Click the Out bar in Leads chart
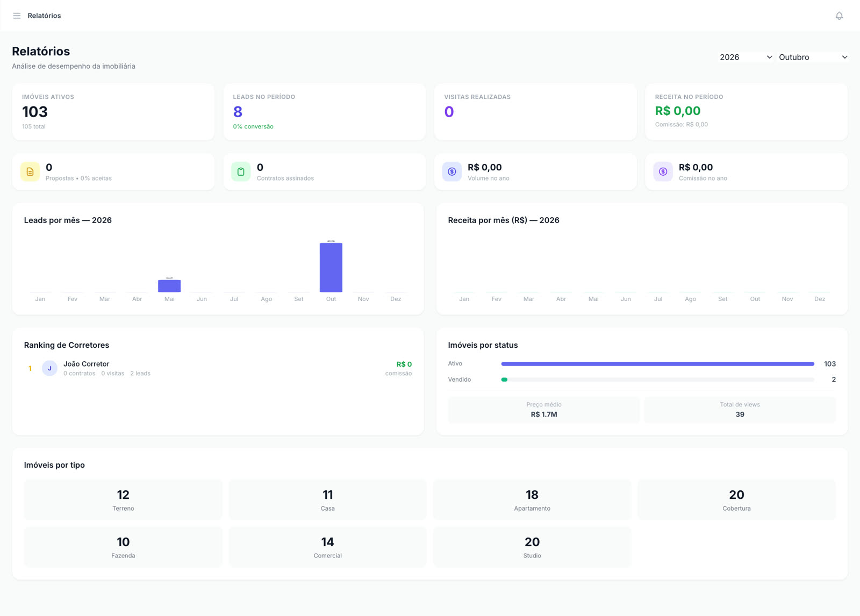The image size is (860, 616). point(331,267)
